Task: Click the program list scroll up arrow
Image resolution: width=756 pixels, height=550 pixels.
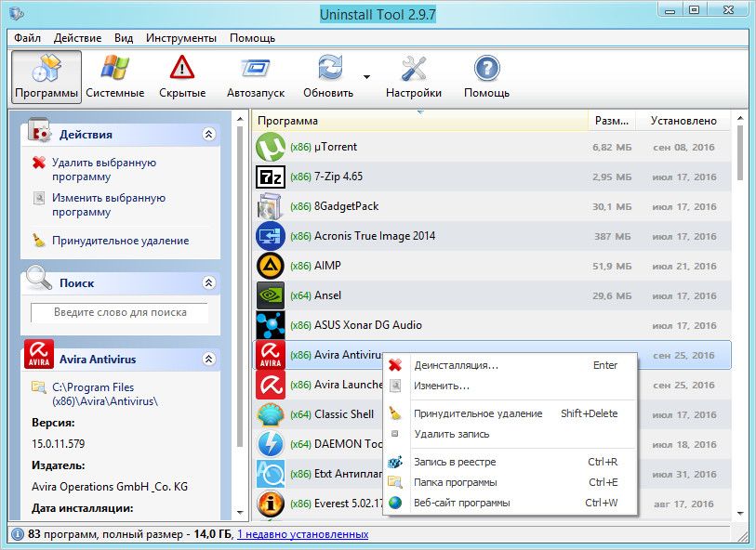Action: point(740,119)
